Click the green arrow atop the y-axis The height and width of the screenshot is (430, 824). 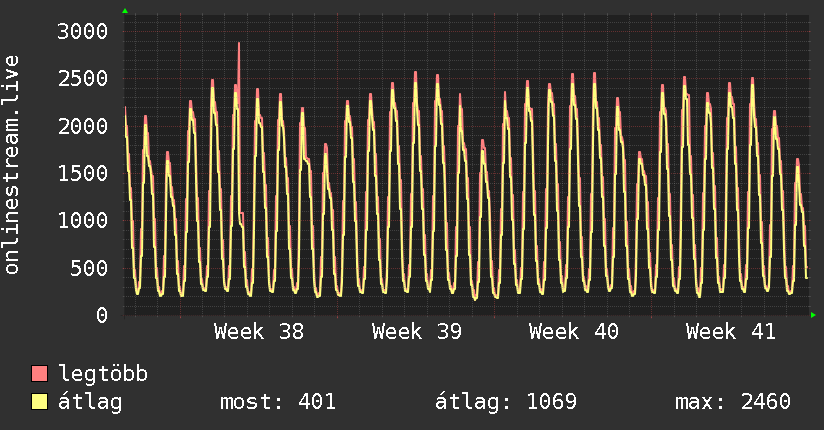125,11
